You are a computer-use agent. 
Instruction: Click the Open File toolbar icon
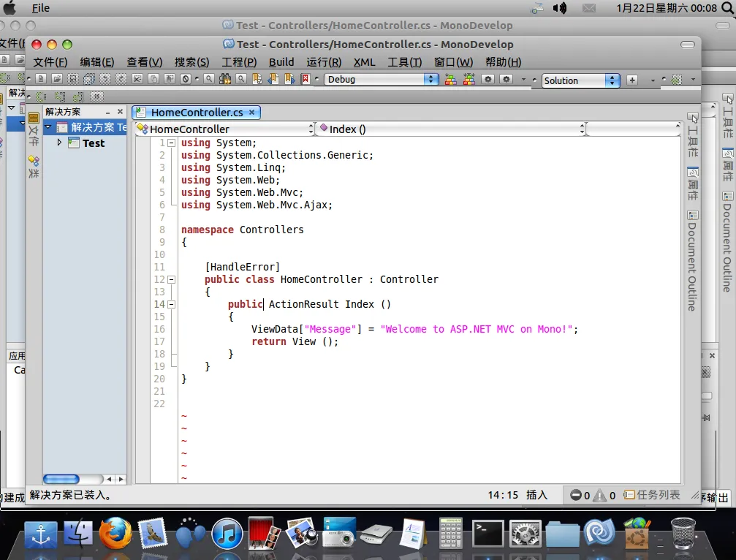tap(57, 79)
